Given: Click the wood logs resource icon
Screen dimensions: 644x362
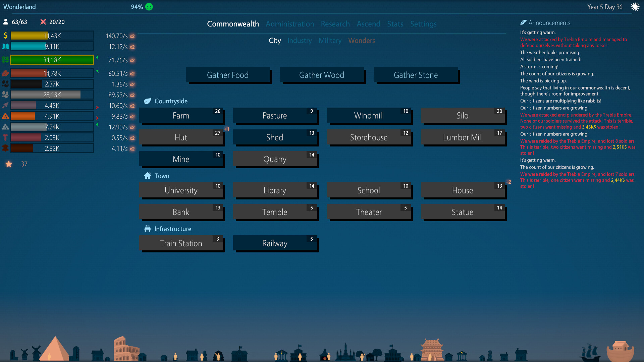Looking at the screenshot, I should pos(5,73).
